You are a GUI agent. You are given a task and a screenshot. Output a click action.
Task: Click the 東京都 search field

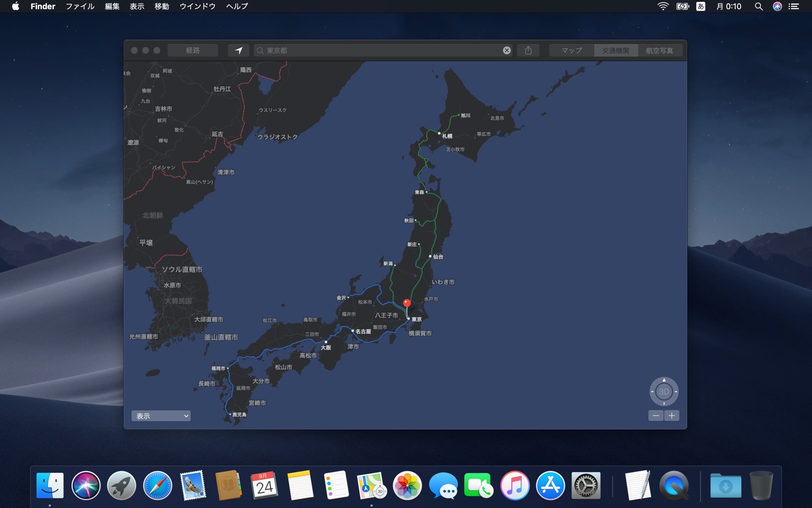point(382,50)
